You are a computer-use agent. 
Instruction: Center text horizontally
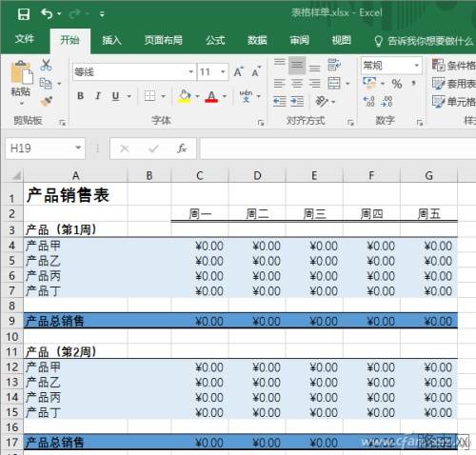pos(297,84)
